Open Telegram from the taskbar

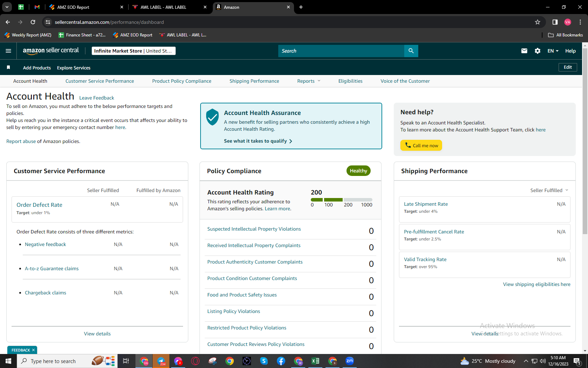tap(161, 361)
